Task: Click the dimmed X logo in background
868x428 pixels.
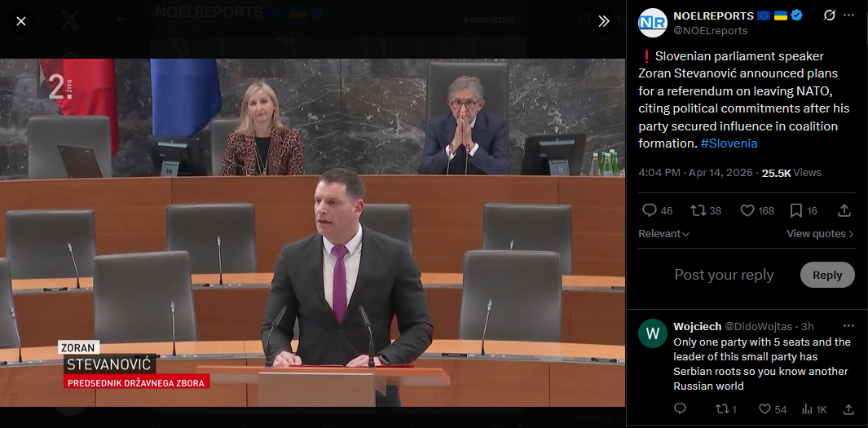Action: pyautogui.click(x=70, y=21)
